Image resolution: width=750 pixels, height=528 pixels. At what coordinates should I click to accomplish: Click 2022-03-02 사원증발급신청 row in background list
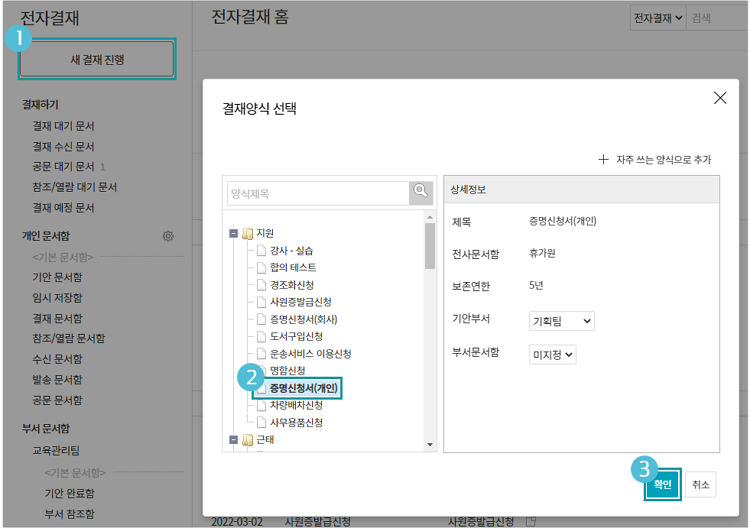(x=373, y=521)
